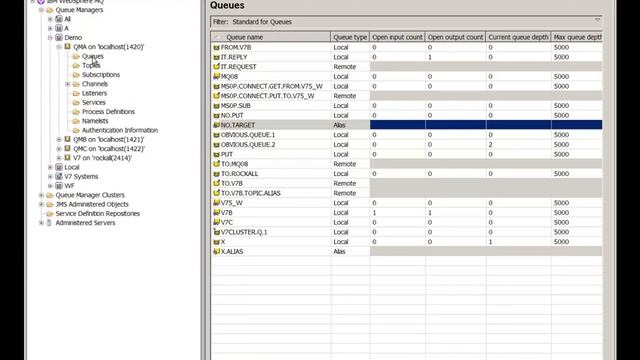Click the Namelists folder icon
The height and width of the screenshot is (360, 640).
click(76, 121)
